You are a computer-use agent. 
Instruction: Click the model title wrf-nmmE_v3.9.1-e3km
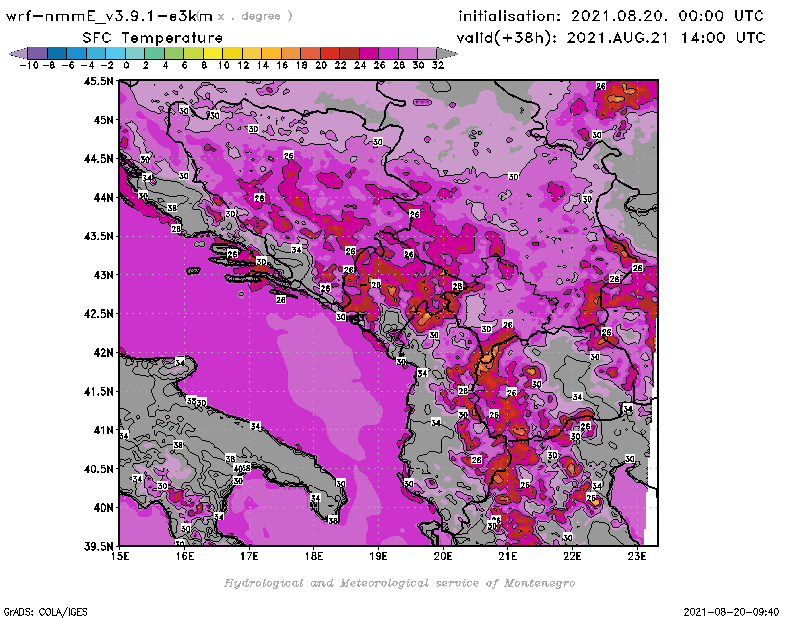109,16
